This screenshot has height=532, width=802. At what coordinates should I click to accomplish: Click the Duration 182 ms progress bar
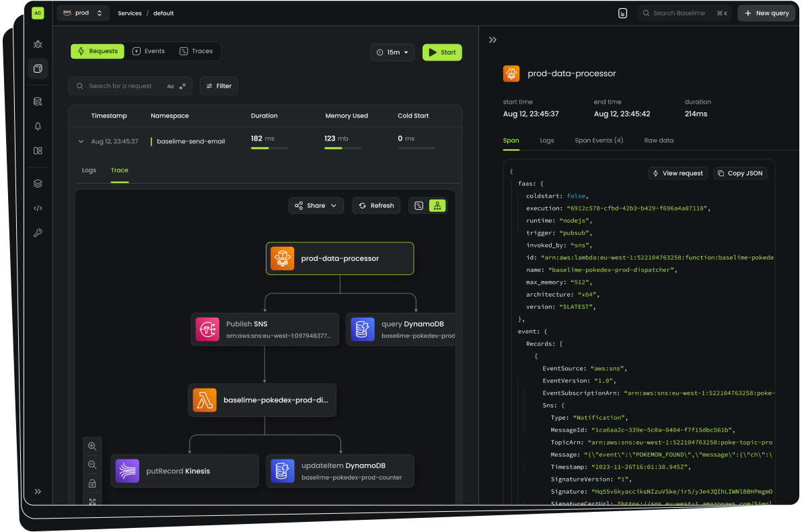click(269, 148)
